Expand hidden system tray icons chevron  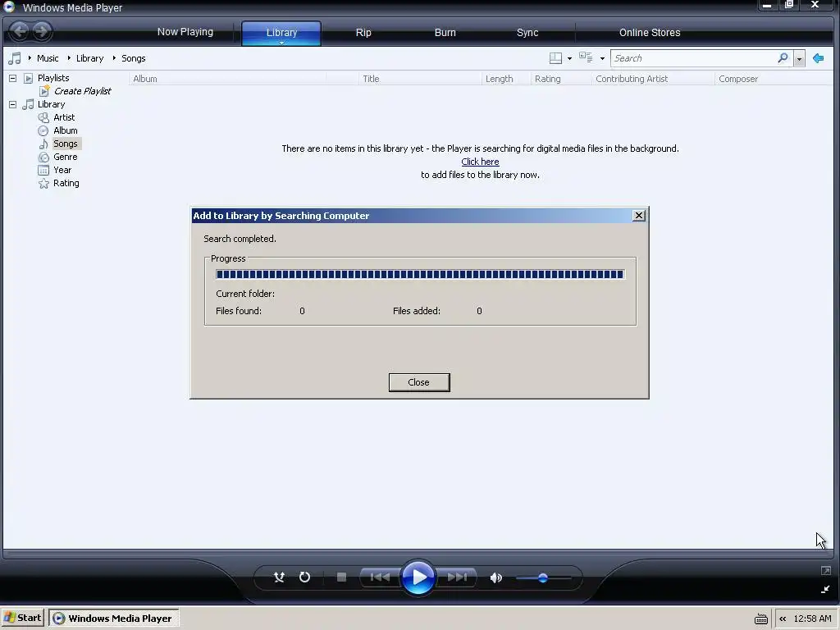click(783, 619)
